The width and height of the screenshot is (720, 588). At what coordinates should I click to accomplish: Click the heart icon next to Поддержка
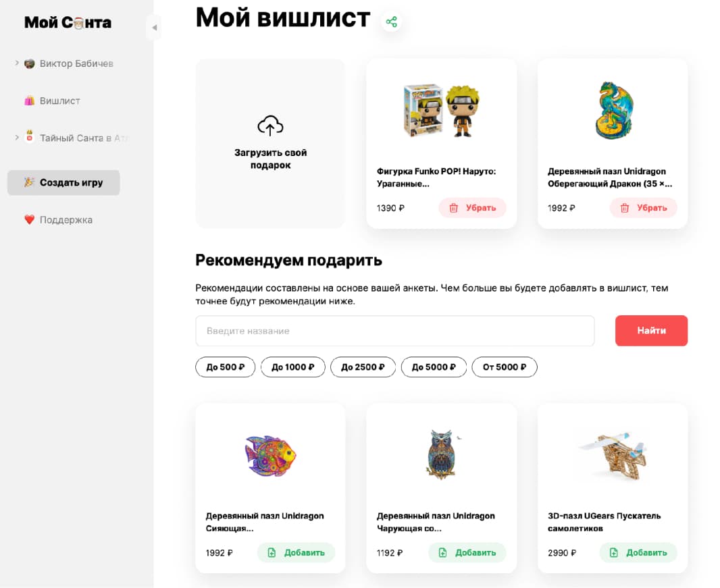tap(30, 219)
